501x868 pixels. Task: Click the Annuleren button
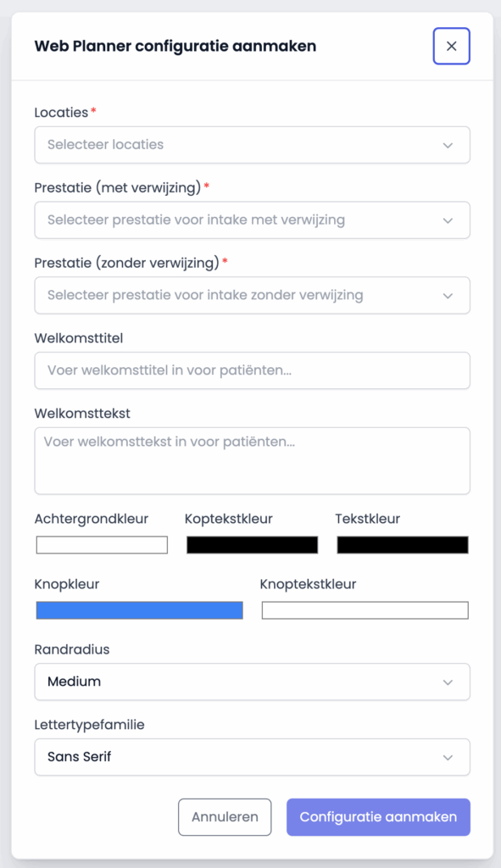click(x=225, y=816)
